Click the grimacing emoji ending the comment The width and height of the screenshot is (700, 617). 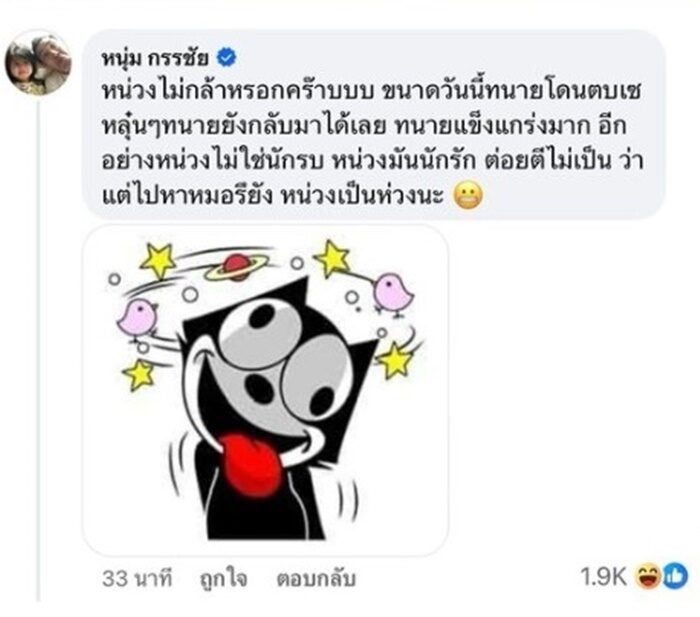468,196
